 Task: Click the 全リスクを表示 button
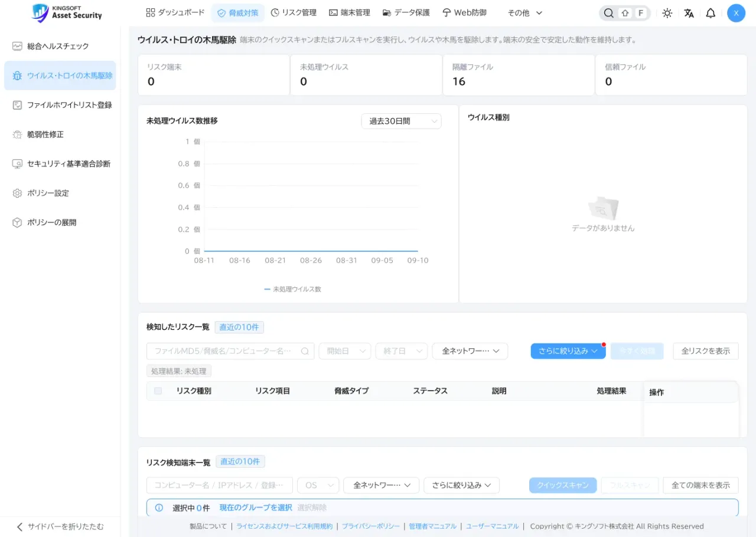click(706, 351)
